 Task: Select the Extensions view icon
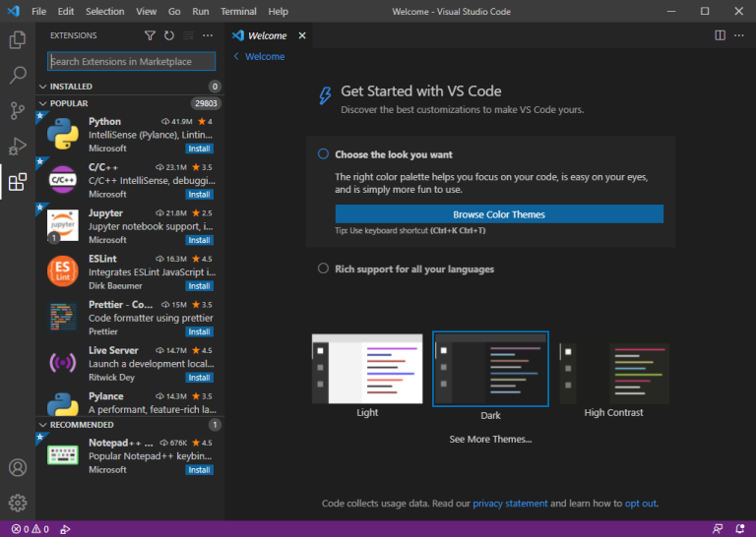pyautogui.click(x=18, y=182)
